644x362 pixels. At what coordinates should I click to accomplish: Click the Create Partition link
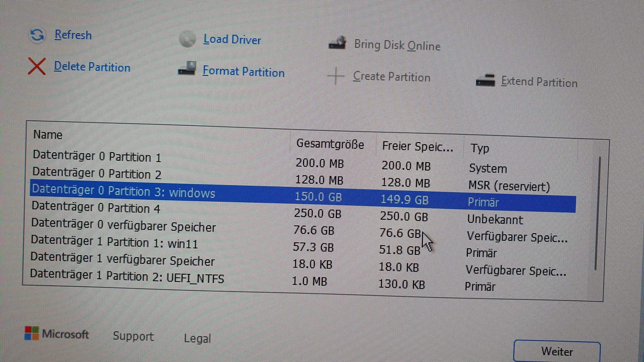[x=391, y=77]
